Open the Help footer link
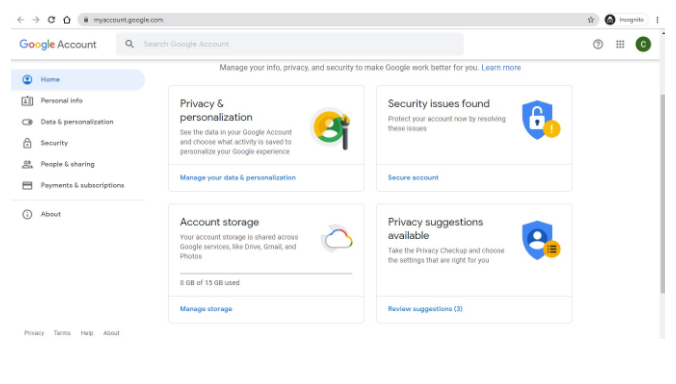676x384 pixels. tap(87, 333)
